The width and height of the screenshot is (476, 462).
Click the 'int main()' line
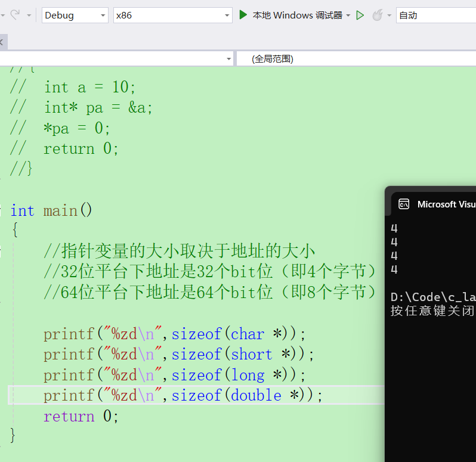[51, 210]
